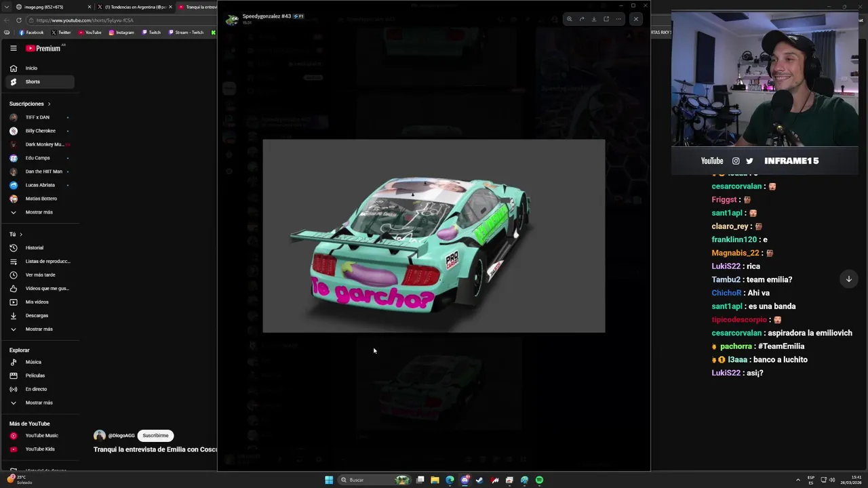Open Ver más tarde entry
This screenshot has height=488, width=868.
tap(39, 275)
